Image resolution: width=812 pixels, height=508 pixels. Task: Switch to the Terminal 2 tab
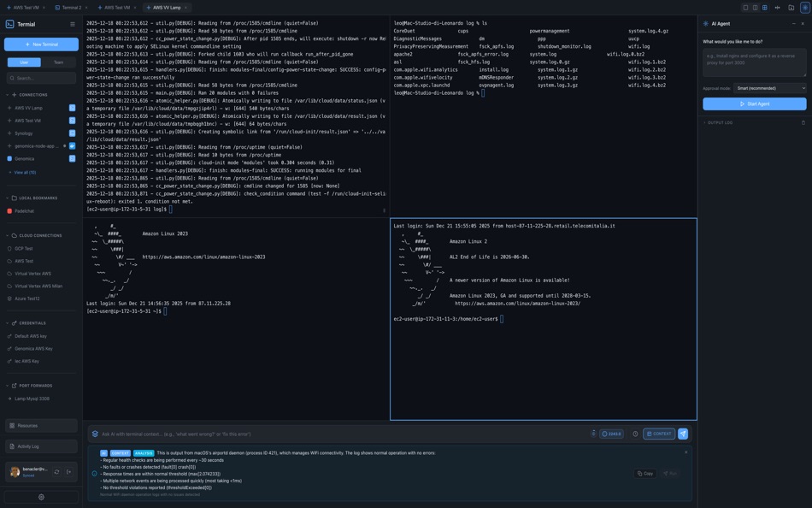(x=70, y=6)
